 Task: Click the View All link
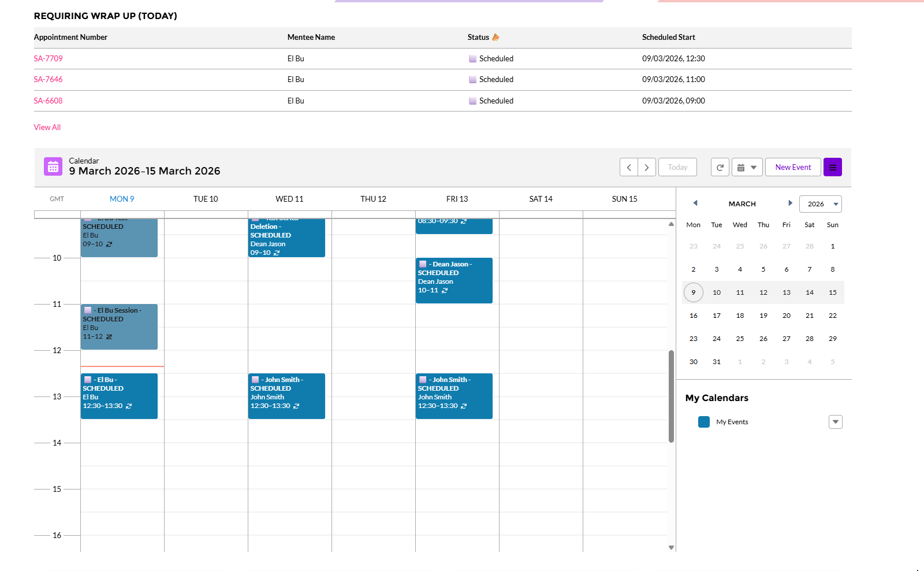[x=47, y=127]
